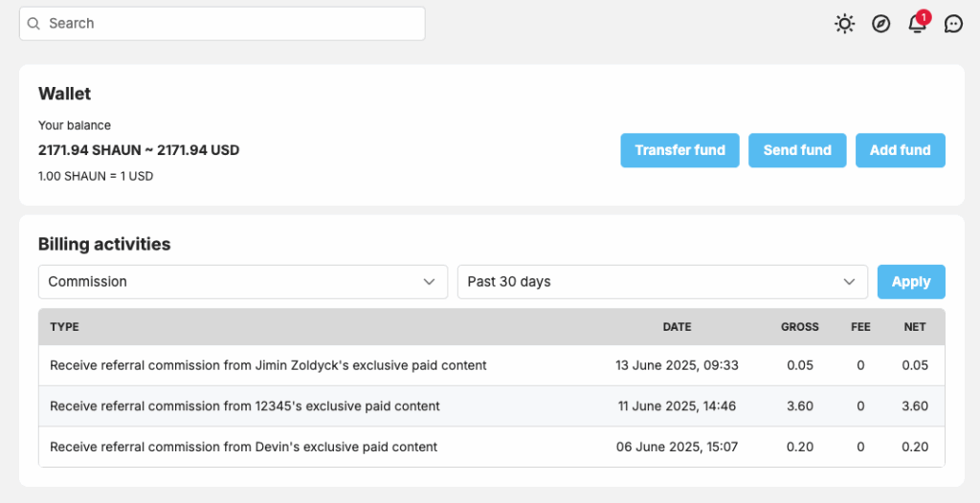
Task: Open the Commission type dropdown
Action: 243,282
